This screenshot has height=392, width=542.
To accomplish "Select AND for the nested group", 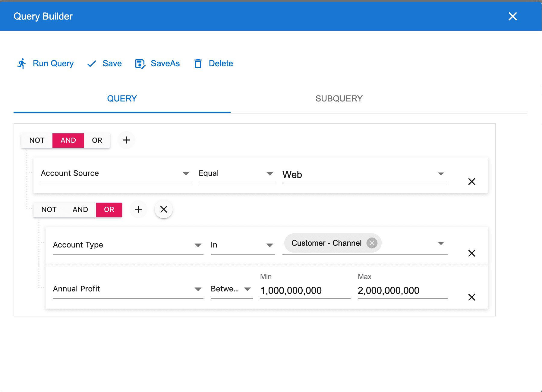I will tap(80, 210).
